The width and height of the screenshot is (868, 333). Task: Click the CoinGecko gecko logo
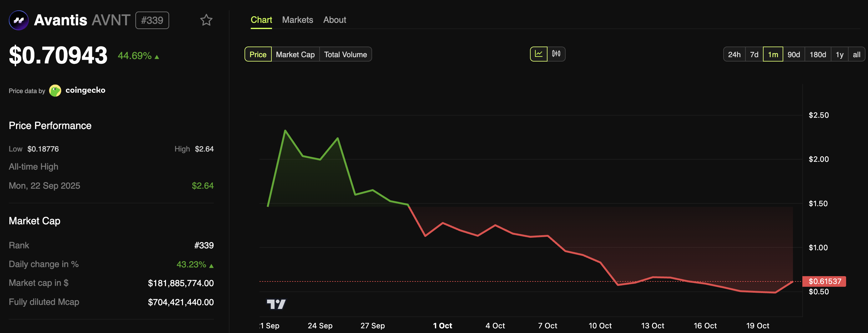(55, 91)
